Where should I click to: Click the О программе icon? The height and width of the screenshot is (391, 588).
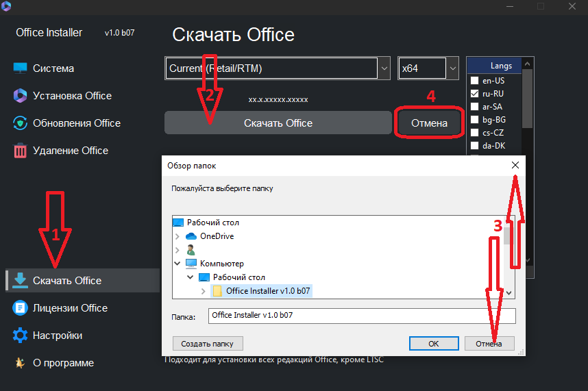click(x=21, y=363)
